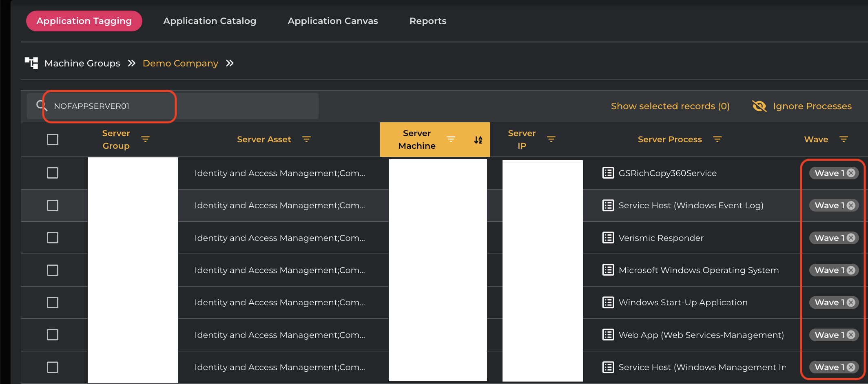Open the Server Asset column filter
868x384 pixels.
(x=306, y=139)
